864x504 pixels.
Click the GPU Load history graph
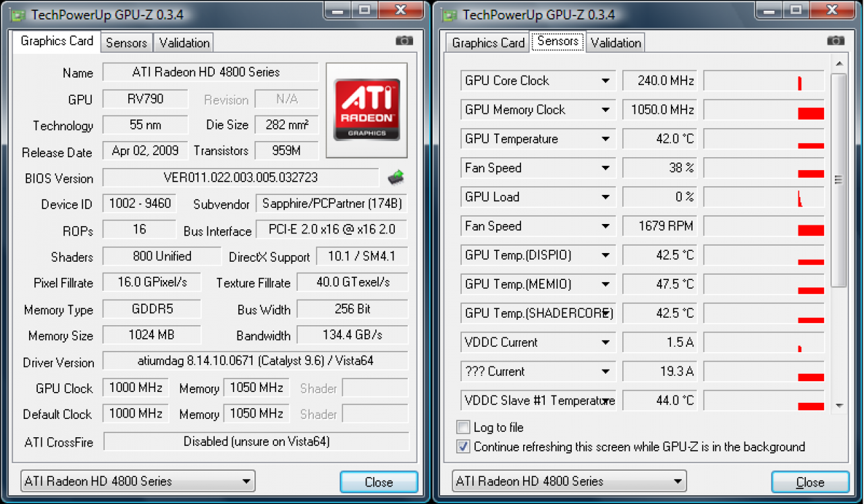(x=763, y=197)
